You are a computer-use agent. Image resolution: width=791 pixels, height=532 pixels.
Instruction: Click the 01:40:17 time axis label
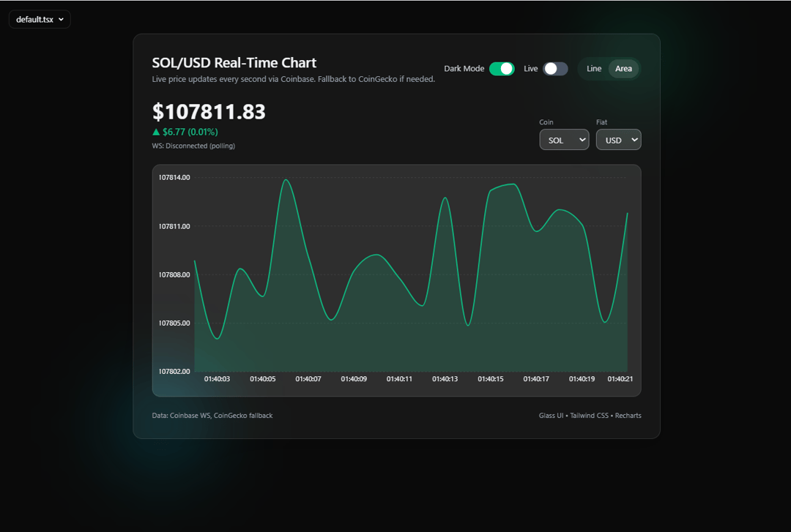point(536,379)
